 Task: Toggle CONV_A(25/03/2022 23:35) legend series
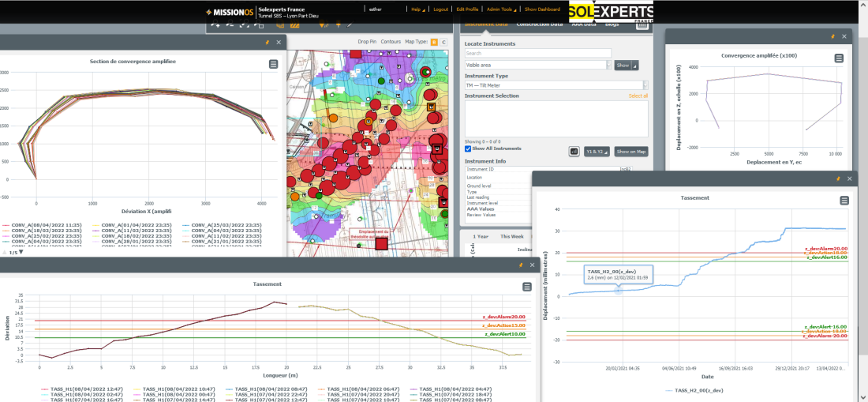pyautogui.click(x=222, y=225)
